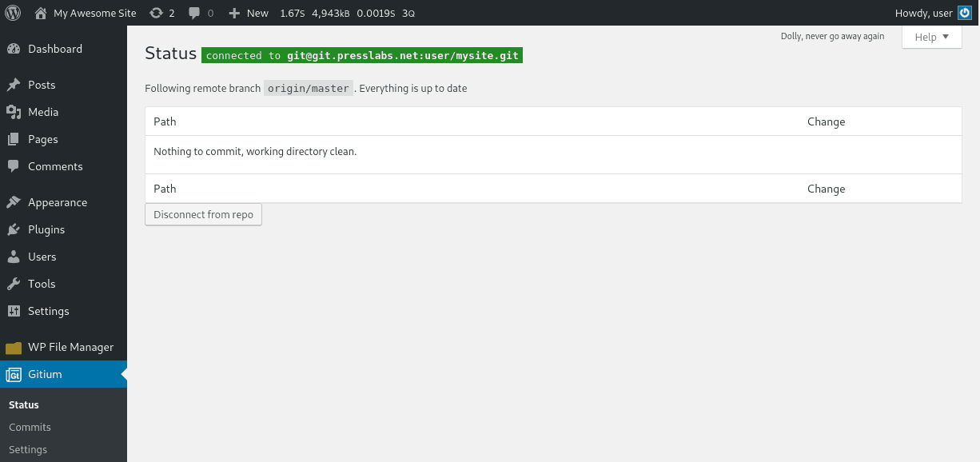Open the Howdy, user account menu
Screen dimensions: 980x462
934,13
